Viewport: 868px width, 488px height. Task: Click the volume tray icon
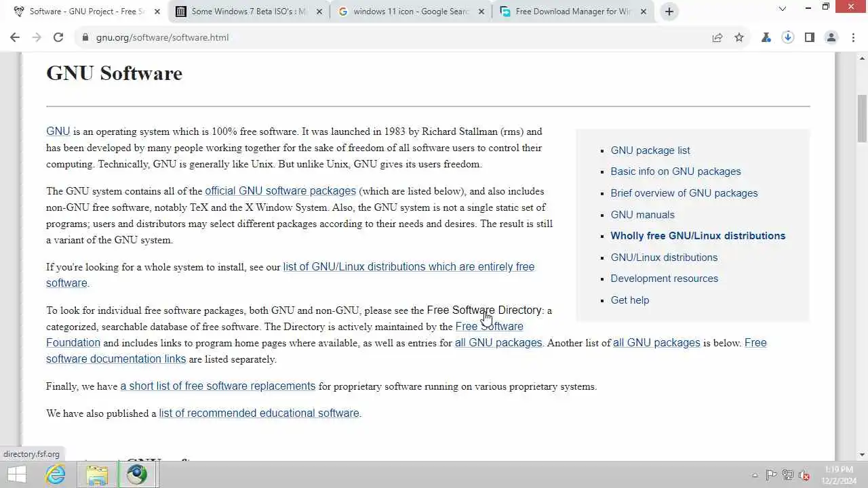tap(804, 475)
